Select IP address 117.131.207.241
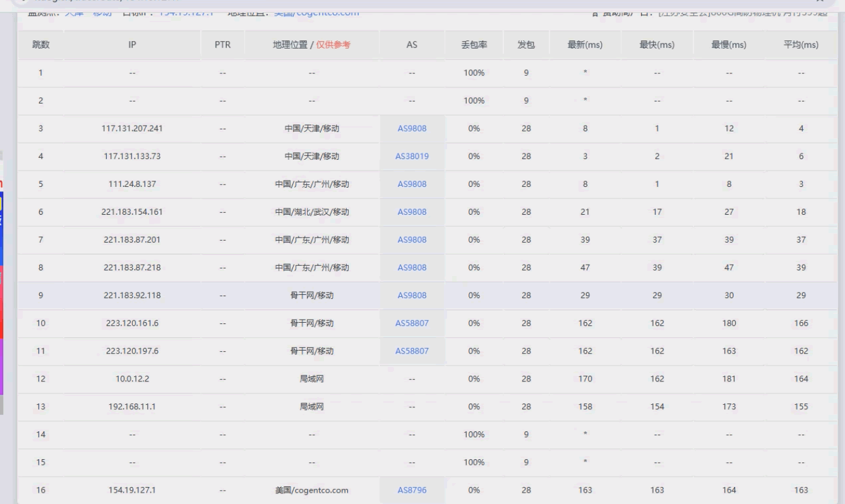 pos(132,129)
